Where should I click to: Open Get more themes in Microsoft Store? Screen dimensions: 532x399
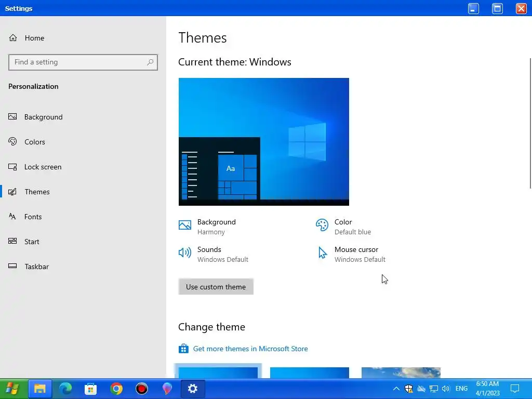tap(250, 349)
